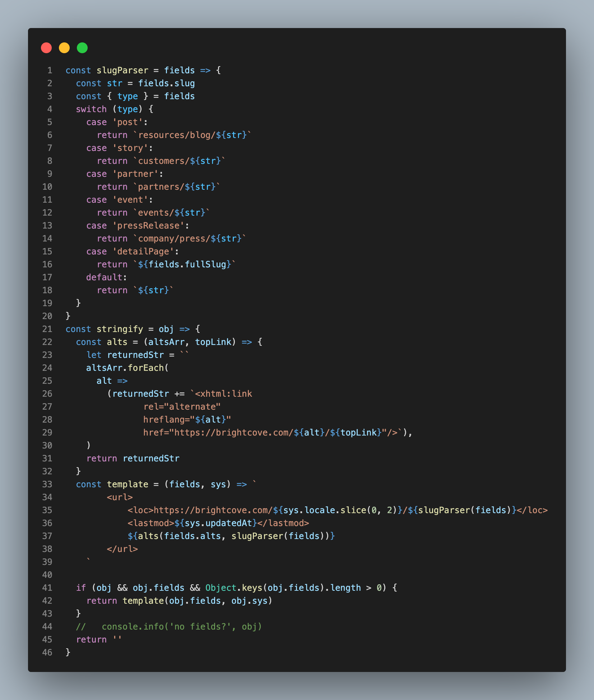Click 'resources/blog/' template string
This screenshot has height=700, width=594.
pyautogui.click(x=177, y=135)
